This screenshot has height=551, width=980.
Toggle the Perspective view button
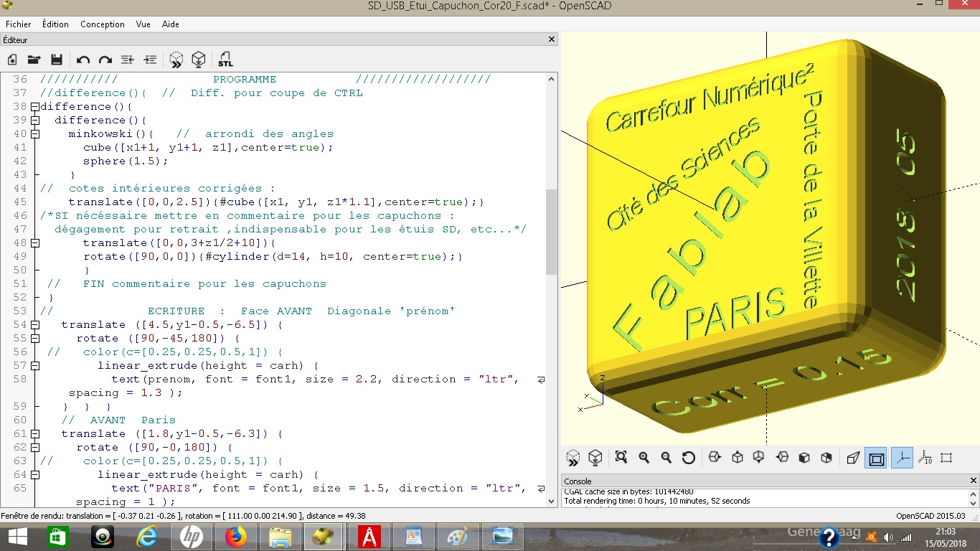853,458
